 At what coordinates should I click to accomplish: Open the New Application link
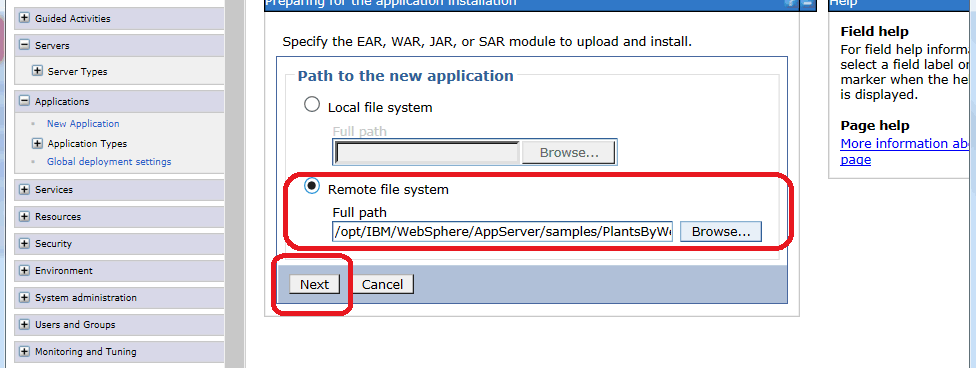pyautogui.click(x=83, y=123)
